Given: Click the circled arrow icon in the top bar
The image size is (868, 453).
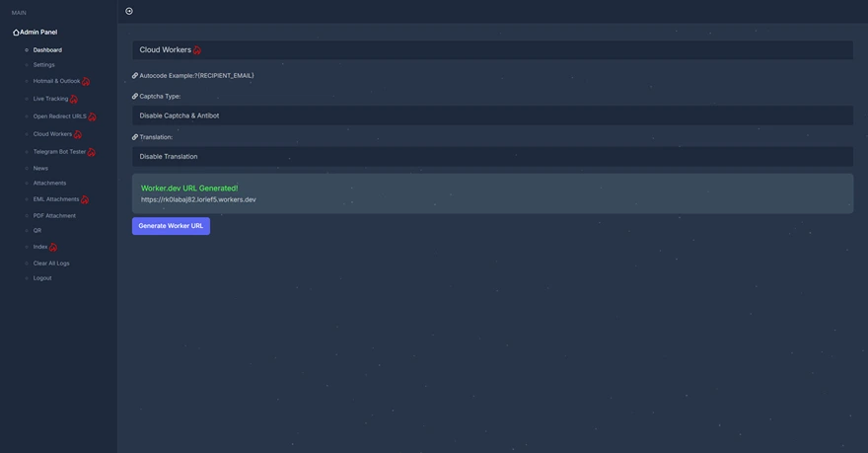Looking at the screenshot, I should coord(129,11).
